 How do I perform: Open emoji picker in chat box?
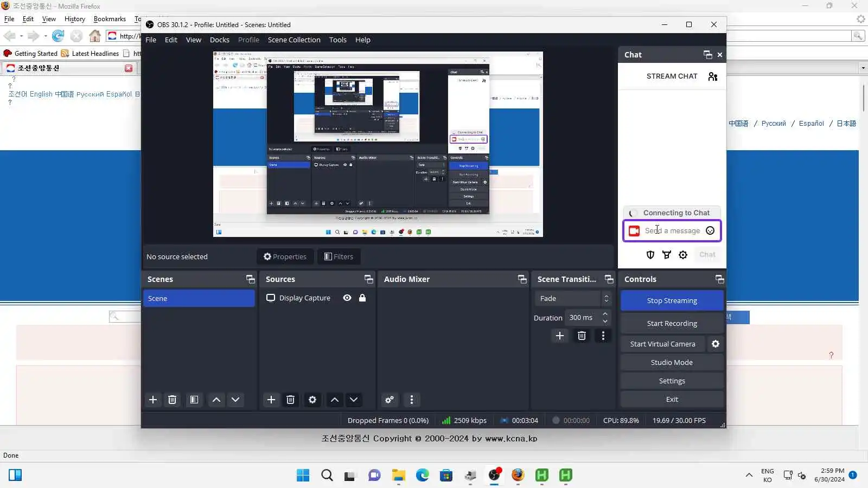tap(710, 230)
